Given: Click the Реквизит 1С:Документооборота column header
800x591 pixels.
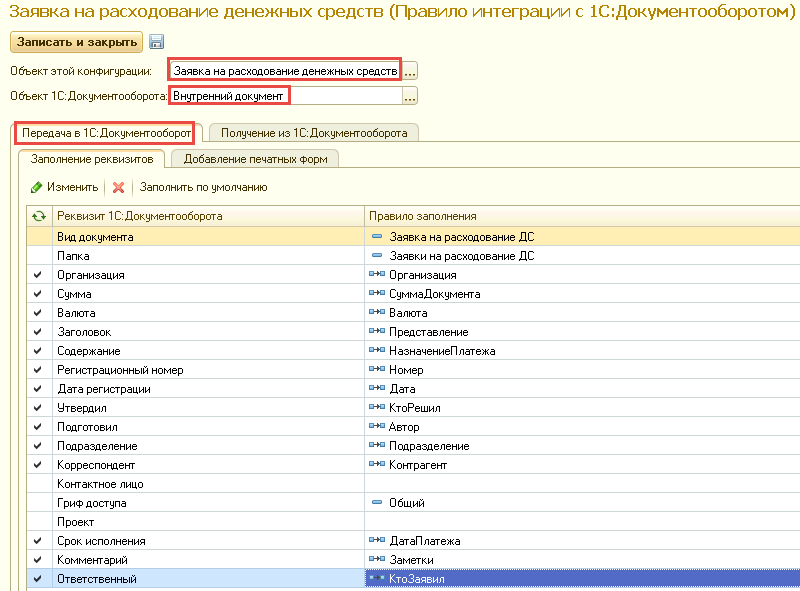Looking at the screenshot, I should pos(208,216).
